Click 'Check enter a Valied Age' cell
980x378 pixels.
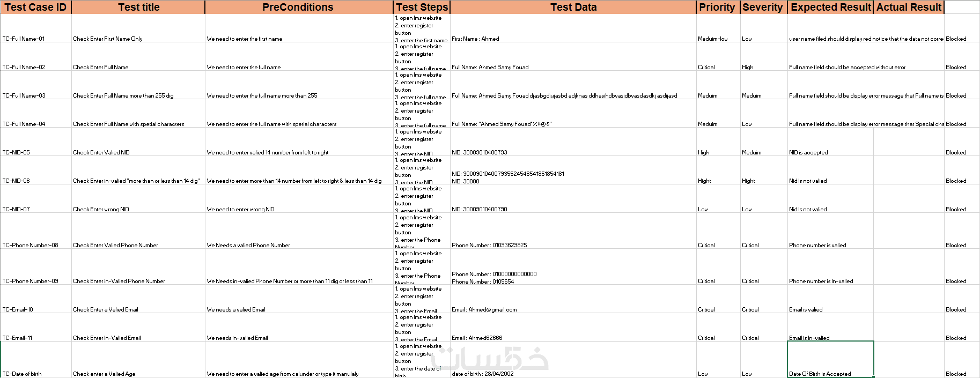click(x=138, y=359)
